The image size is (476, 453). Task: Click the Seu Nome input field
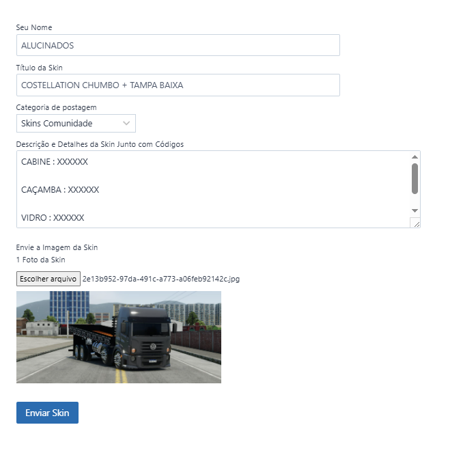(178, 46)
